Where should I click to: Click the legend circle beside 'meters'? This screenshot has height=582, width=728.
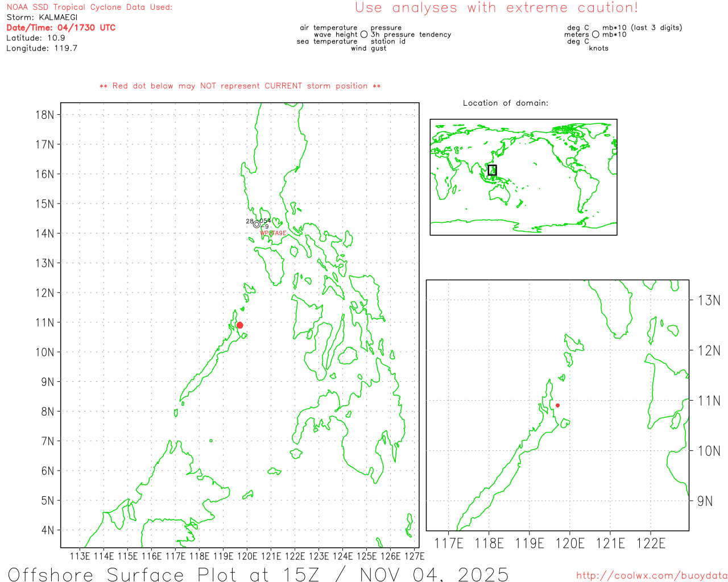click(595, 35)
